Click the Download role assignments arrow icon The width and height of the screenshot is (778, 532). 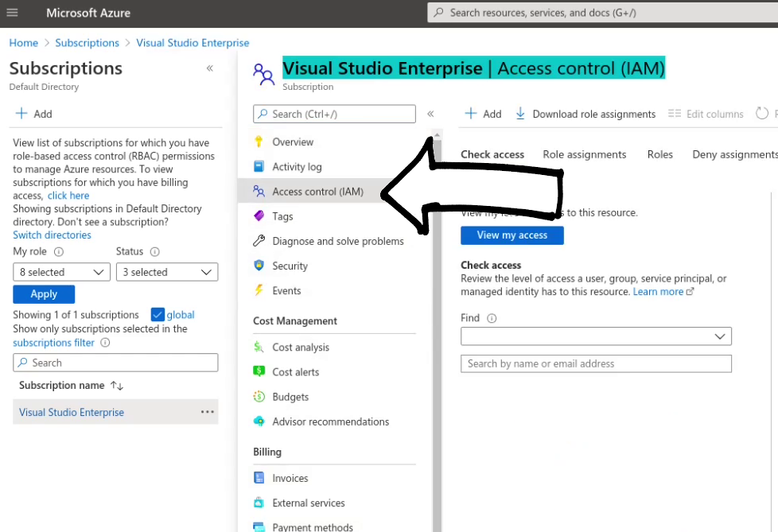tap(520, 114)
